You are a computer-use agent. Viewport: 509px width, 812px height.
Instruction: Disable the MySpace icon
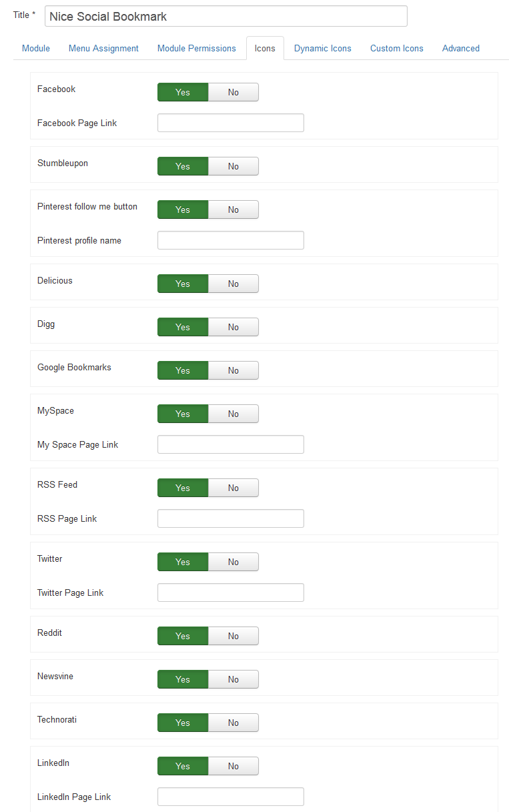coord(233,414)
